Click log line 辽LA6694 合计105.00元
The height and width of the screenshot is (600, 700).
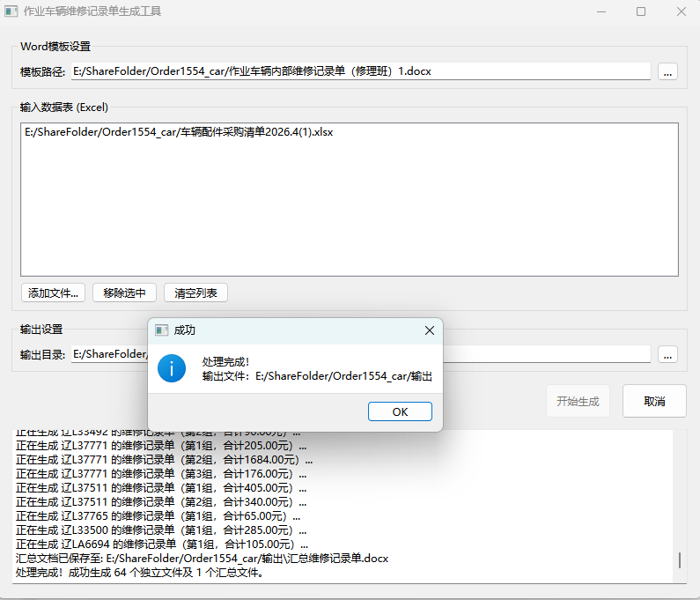(162, 544)
